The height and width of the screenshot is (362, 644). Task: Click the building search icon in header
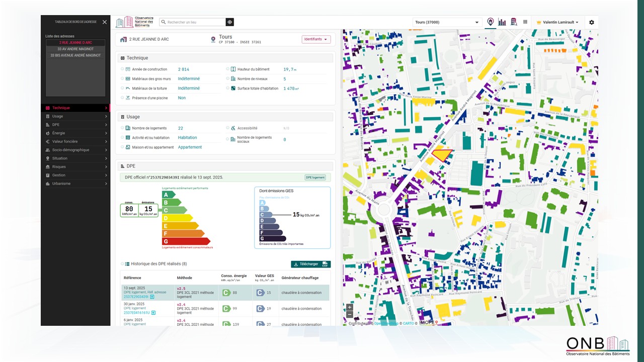pyautogui.click(x=514, y=22)
